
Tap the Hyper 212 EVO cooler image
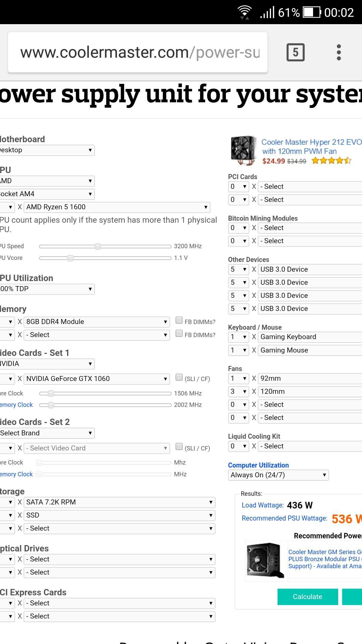243,150
